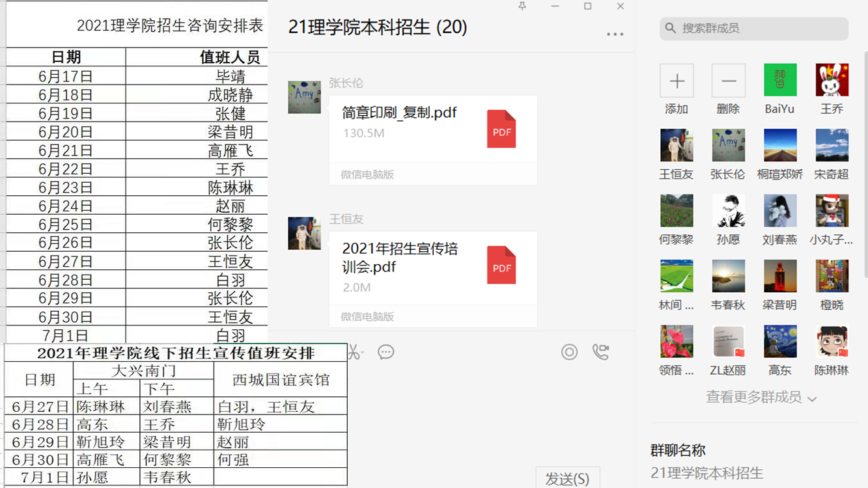The width and height of the screenshot is (868, 488).
Task: Open 陈琳琳's profile from member grid
Action: point(832,342)
